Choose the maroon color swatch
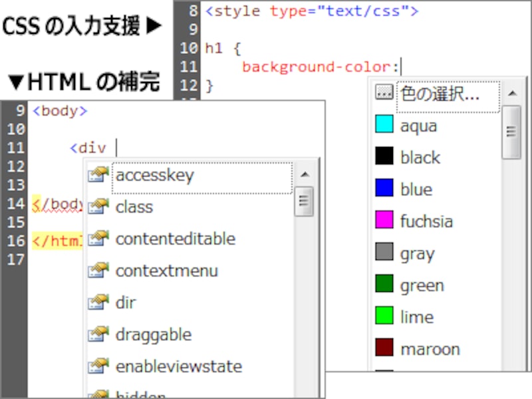The width and height of the screenshot is (532, 399). pyautogui.click(x=384, y=347)
